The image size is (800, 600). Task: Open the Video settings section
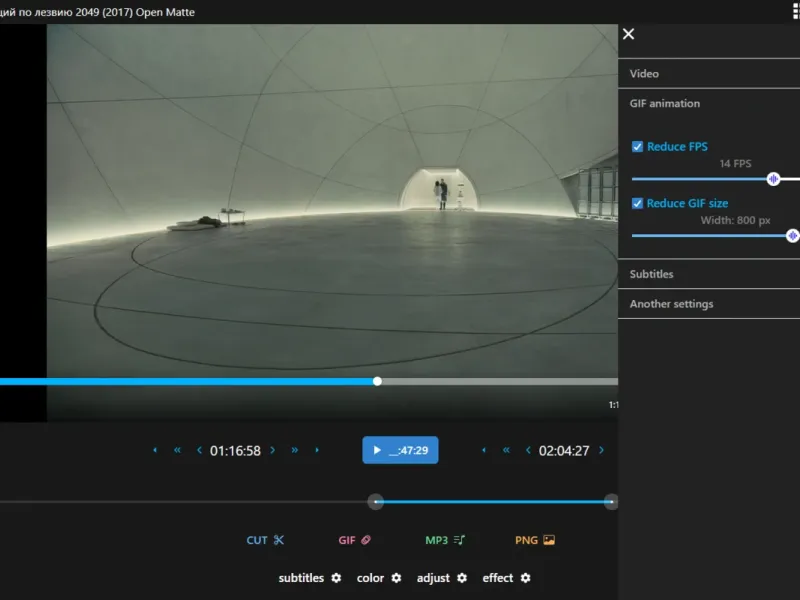coord(709,73)
